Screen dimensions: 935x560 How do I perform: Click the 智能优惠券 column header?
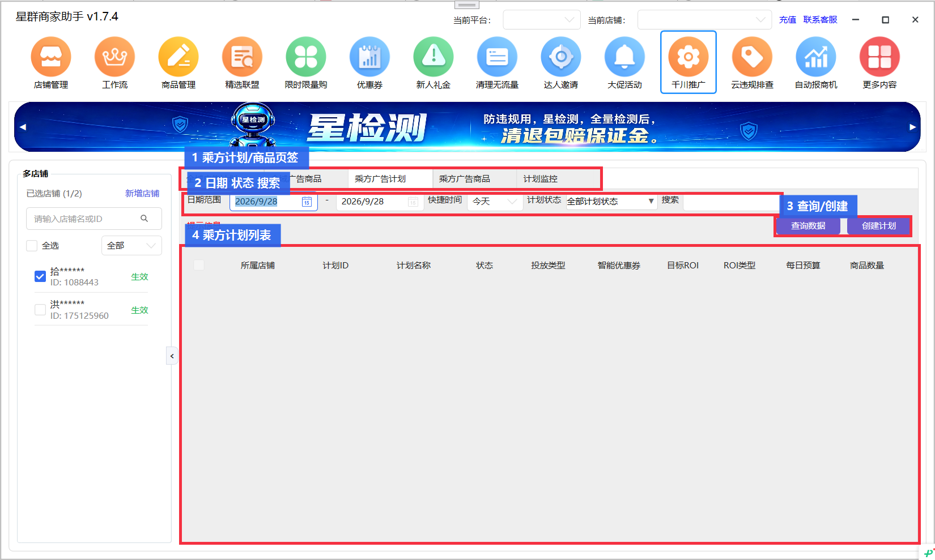tap(619, 266)
